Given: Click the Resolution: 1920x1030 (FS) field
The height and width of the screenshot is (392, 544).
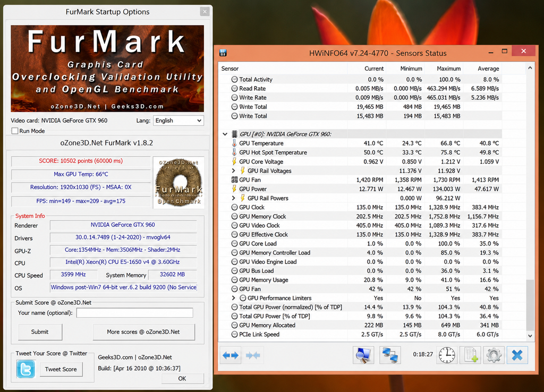Looking at the screenshot, I should coord(81,188).
